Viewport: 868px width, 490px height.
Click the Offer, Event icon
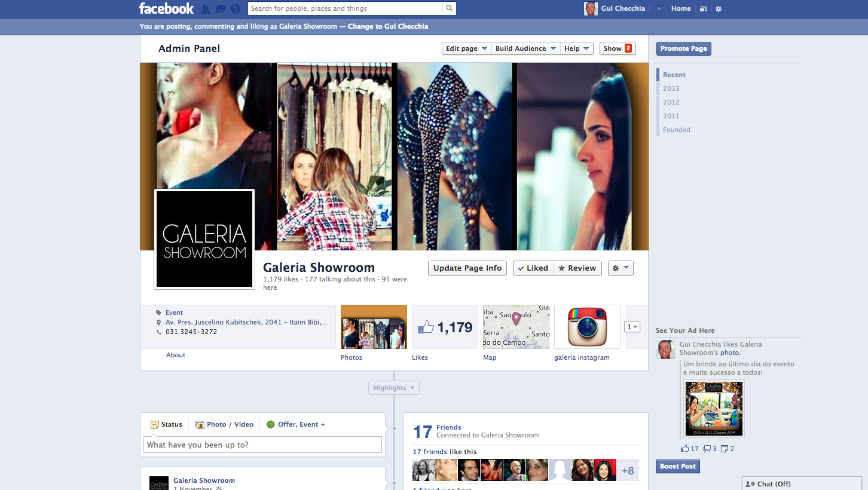(271, 424)
